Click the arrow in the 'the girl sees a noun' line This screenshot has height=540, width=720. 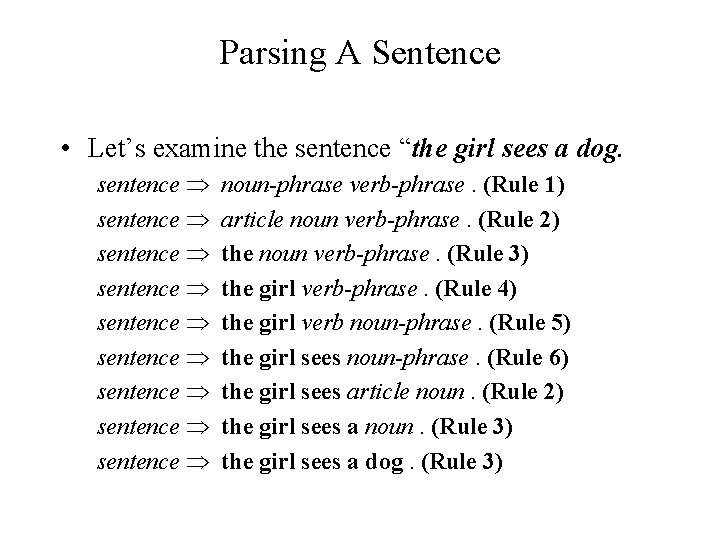(x=198, y=428)
